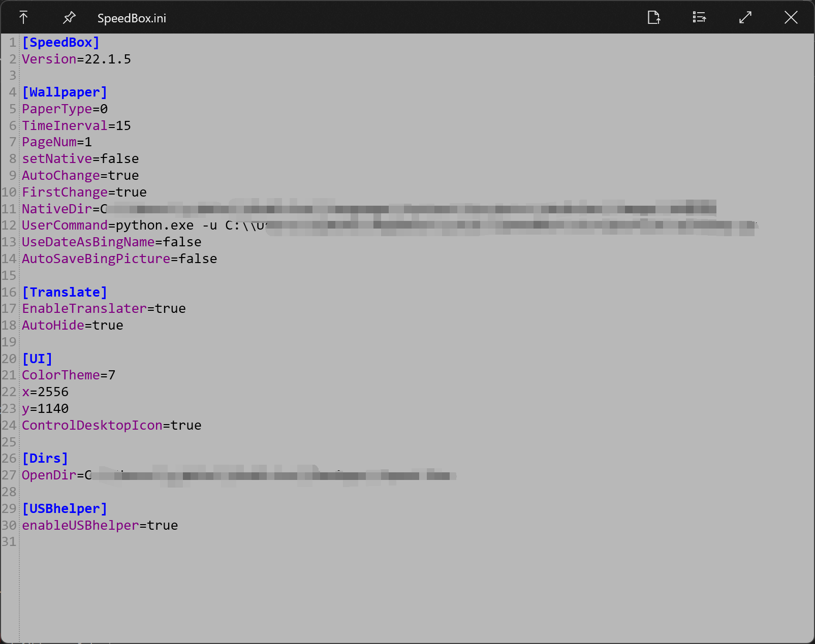This screenshot has width=815, height=644.
Task: Click the y=1140 line
Action: pos(45,409)
